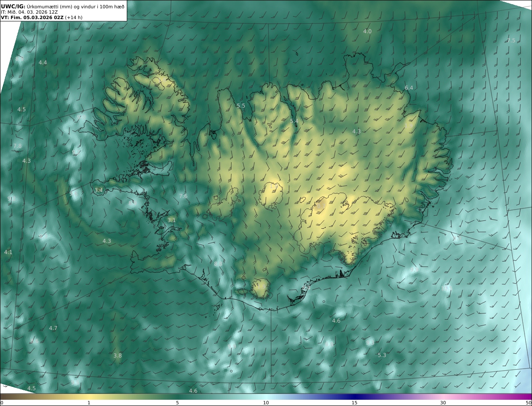Click the 5.5 value label on the map
This screenshot has height=406, width=532.
[x=241, y=105]
